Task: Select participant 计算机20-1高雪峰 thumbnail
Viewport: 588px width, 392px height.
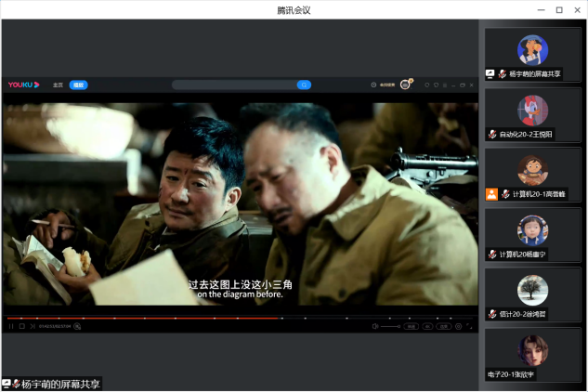Action: 533,172
